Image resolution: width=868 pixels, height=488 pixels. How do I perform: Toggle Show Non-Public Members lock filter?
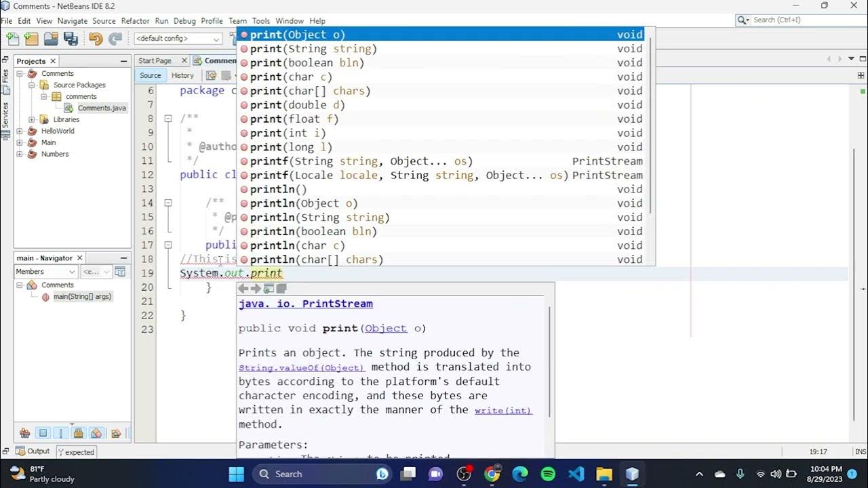click(x=79, y=433)
